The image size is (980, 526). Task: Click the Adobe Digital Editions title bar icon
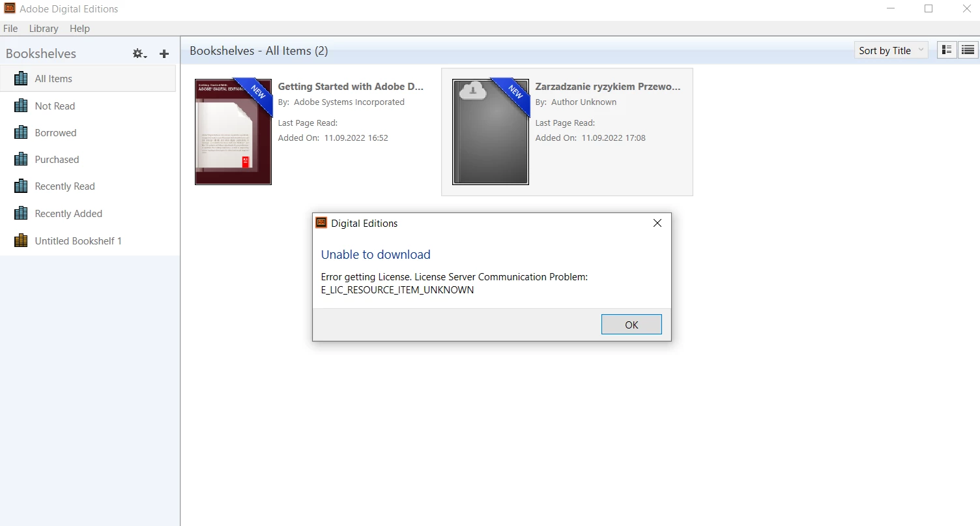tap(9, 9)
